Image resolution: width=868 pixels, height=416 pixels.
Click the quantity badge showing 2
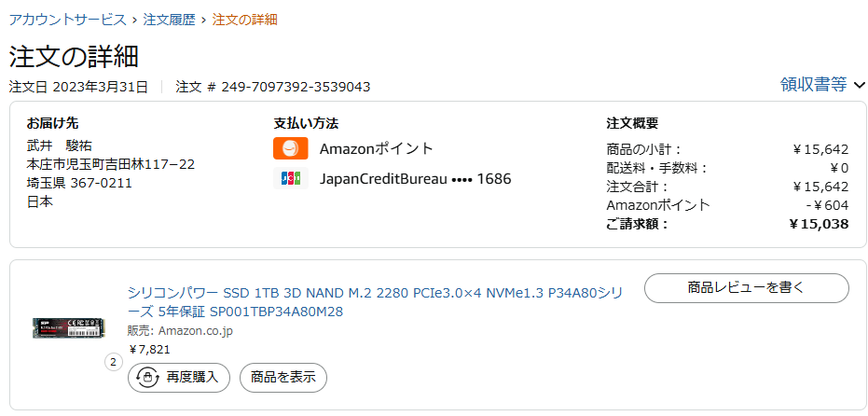tap(114, 361)
